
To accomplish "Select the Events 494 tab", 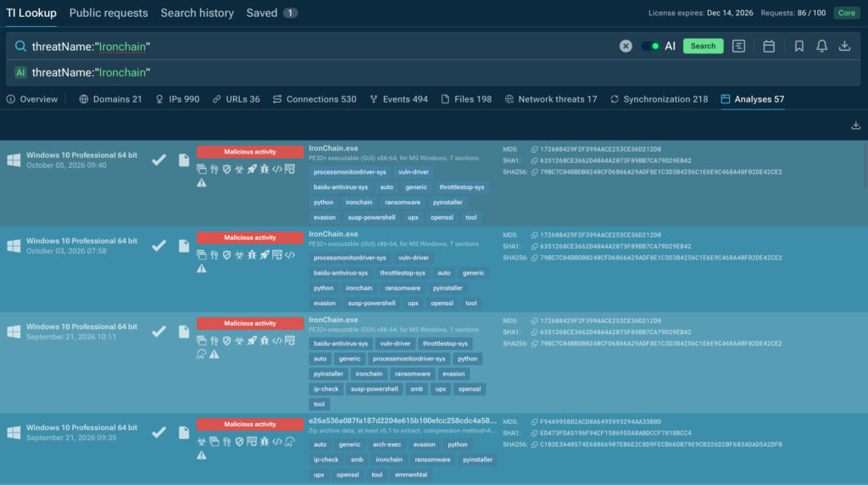I will 399,99.
